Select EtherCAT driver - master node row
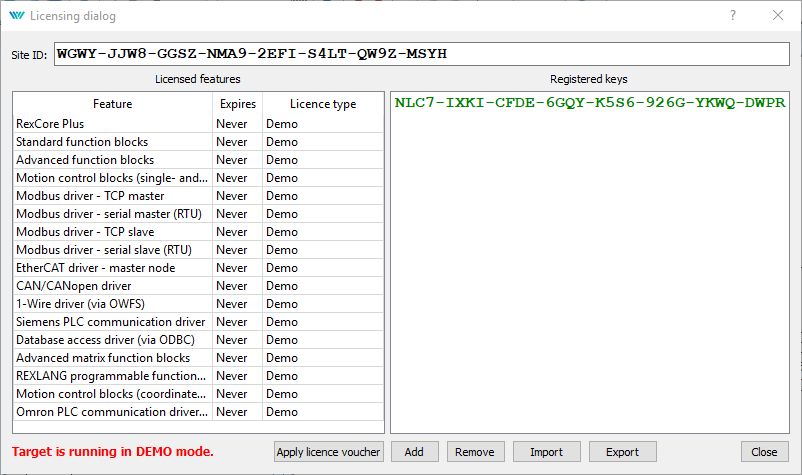The image size is (802, 475). [x=198, y=268]
